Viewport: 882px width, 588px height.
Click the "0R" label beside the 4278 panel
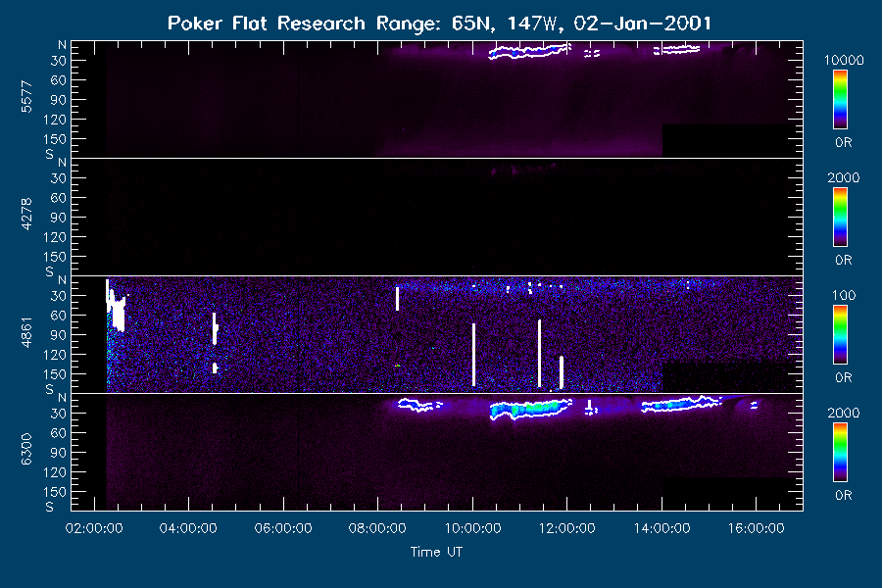(844, 261)
